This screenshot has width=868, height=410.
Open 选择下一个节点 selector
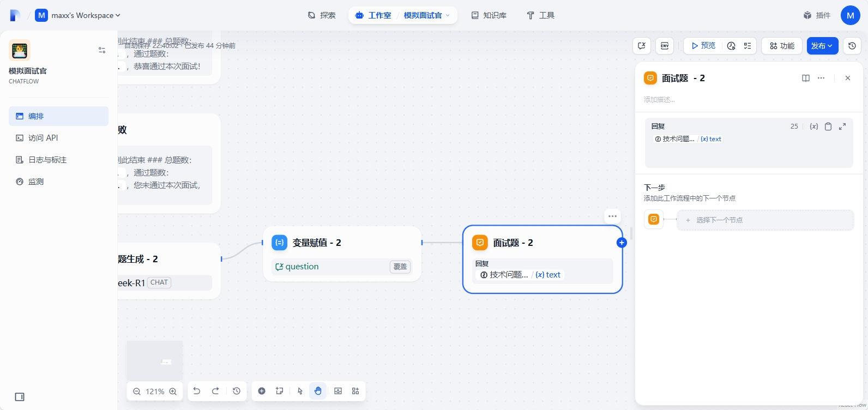point(765,220)
